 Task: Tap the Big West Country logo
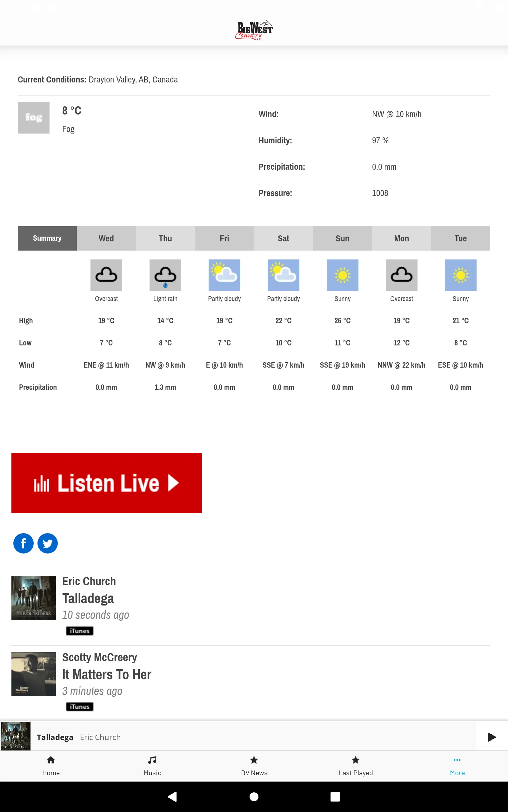pyautogui.click(x=254, y=30)
